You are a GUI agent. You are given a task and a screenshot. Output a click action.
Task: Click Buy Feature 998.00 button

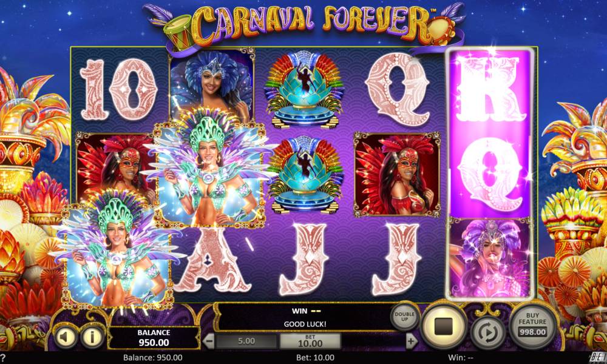(x=533, y=323)
